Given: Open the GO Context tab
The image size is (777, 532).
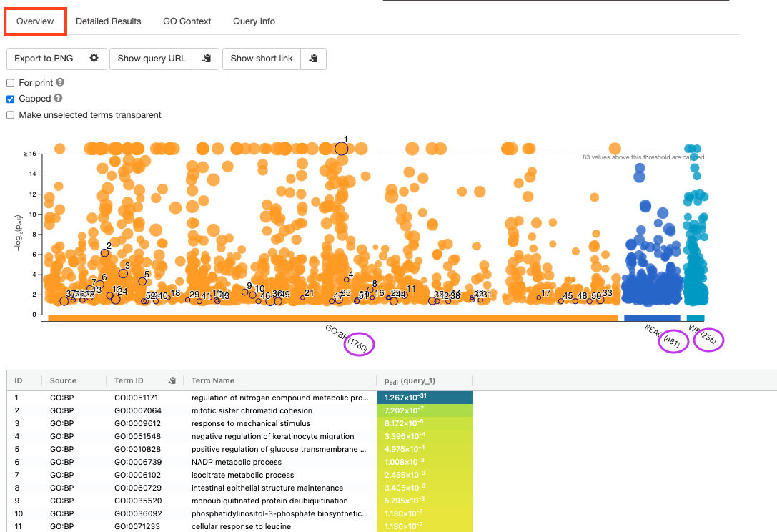Looking at the screenshot, I should coord(187,21).
